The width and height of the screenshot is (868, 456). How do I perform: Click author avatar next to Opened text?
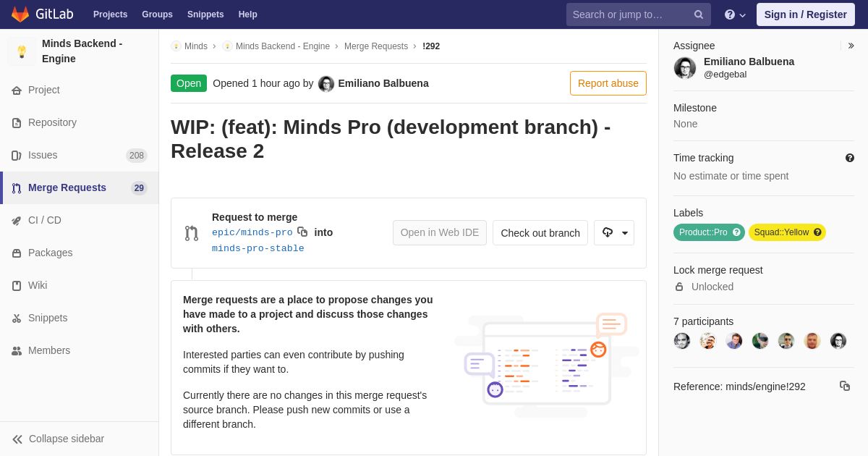[x=326, y=84]
